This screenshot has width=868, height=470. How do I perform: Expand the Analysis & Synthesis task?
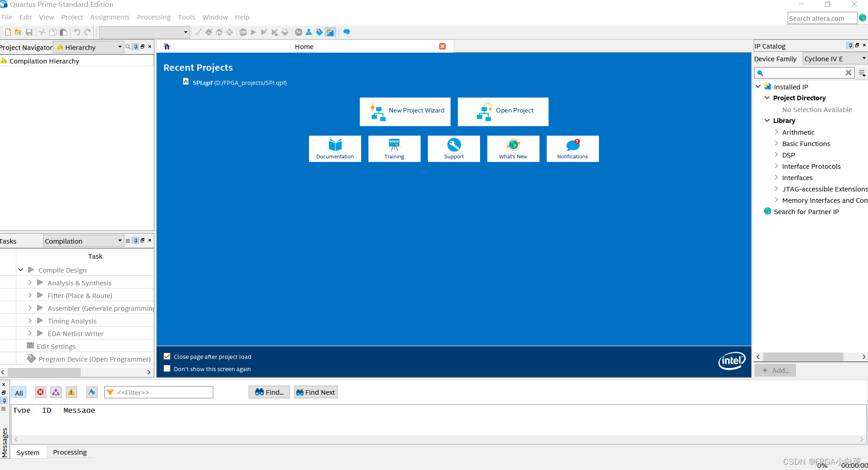click(x=30, y=283)
